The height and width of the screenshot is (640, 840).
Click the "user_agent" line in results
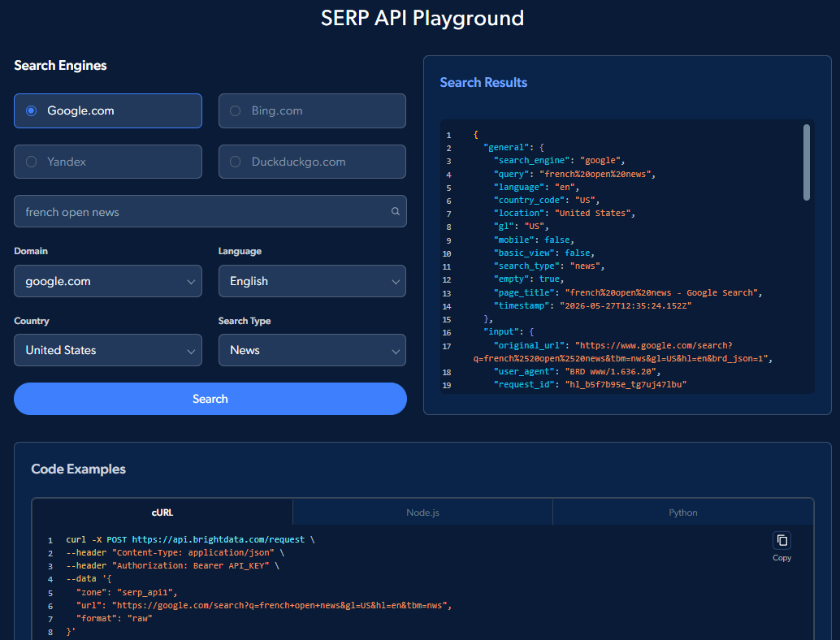577,372
